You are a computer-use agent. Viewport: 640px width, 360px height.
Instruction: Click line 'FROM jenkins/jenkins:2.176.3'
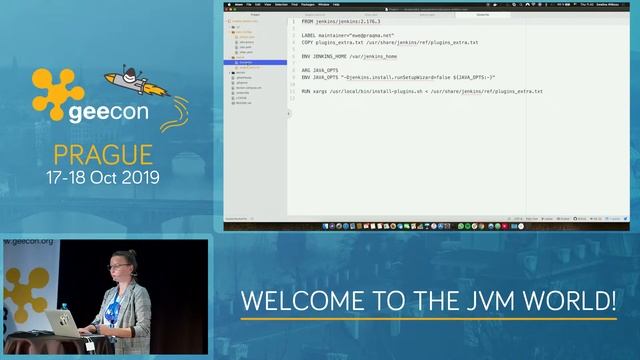[341, 21]
